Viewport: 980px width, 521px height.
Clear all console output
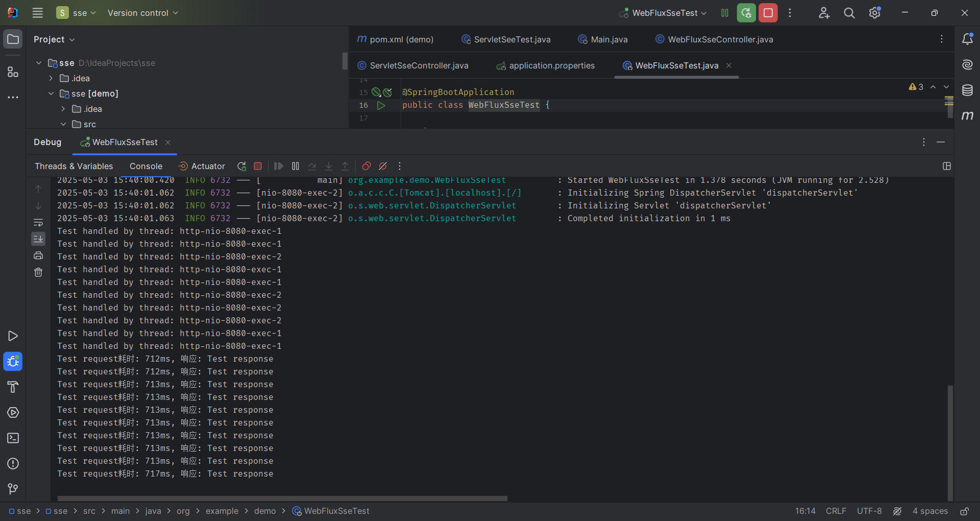coord(38,272)
